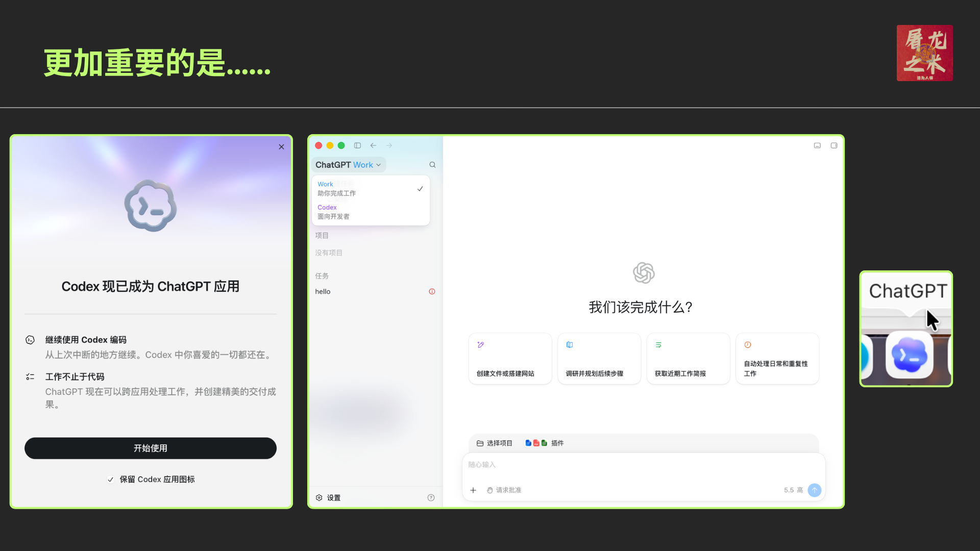
Task: Click the plus attachment icon
Action: point(473,490)
